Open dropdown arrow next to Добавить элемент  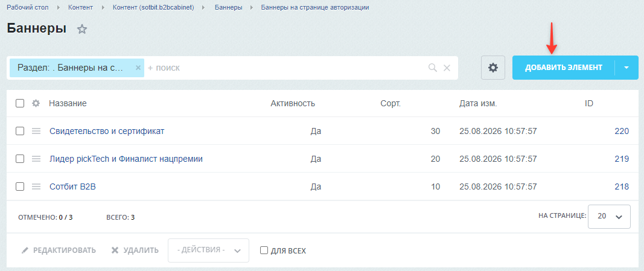tap(626, 68)
